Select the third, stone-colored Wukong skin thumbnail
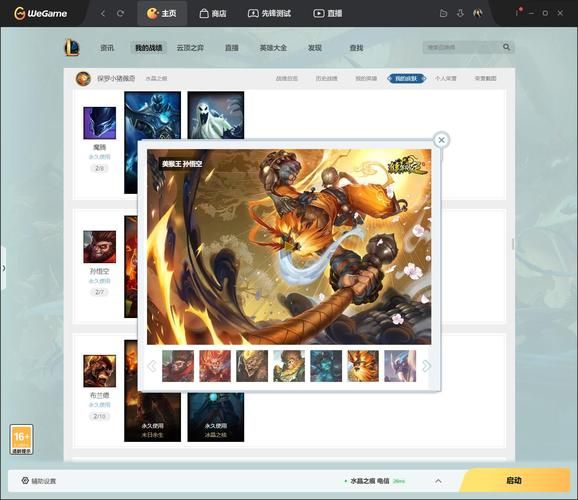The width and height of the screenshot is (578, 500). tap(252, 366)
